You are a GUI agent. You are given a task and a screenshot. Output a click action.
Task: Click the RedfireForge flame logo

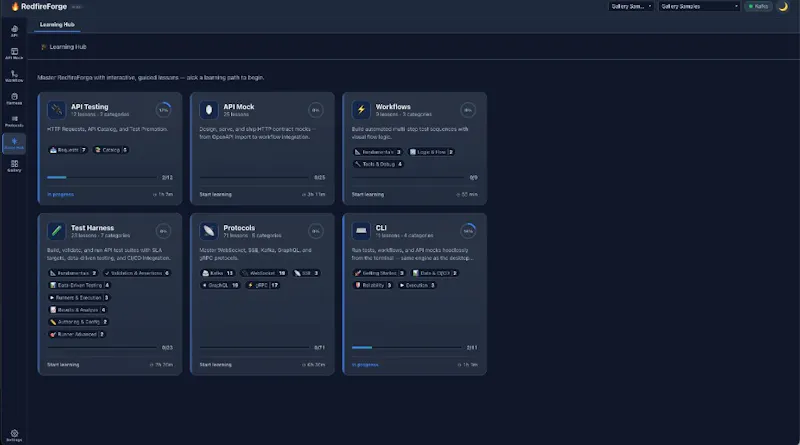tap(15, 7)
